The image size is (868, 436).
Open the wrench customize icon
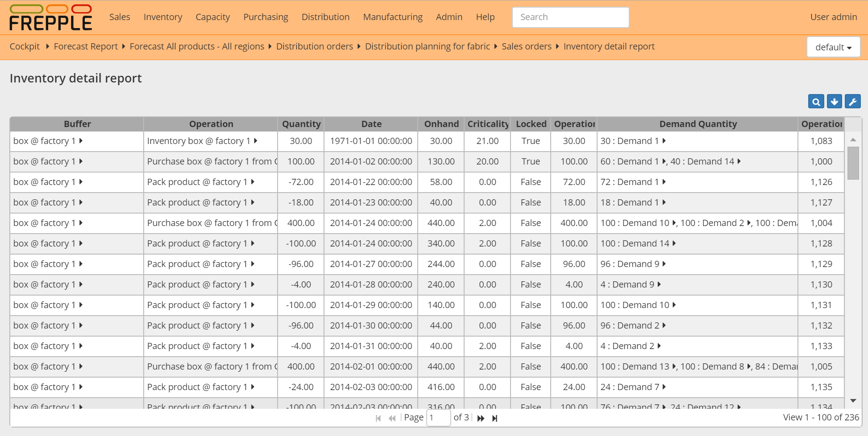(852, 102)
